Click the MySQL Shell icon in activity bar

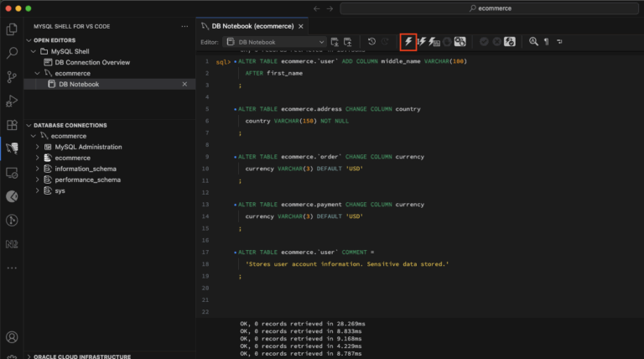pos(12,148)
